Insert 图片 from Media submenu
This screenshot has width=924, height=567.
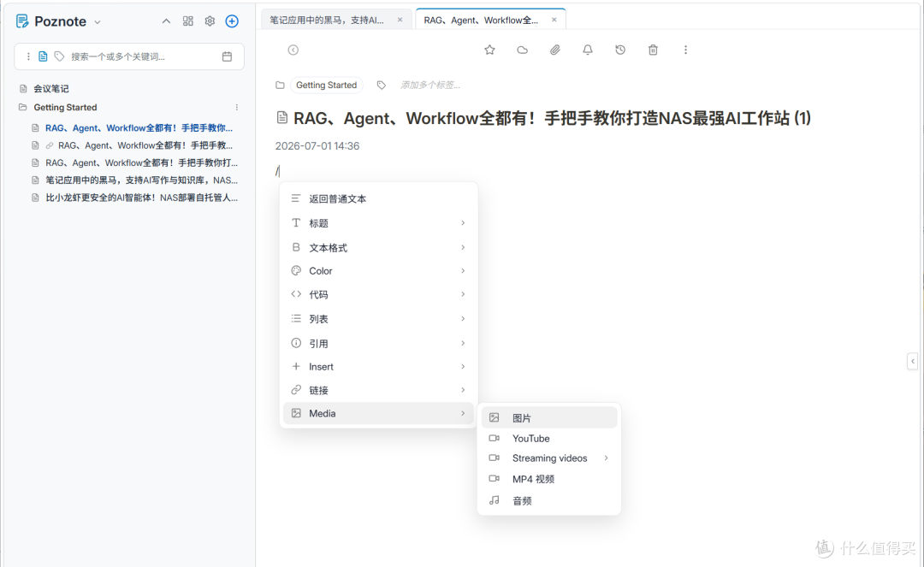(549, 418)
